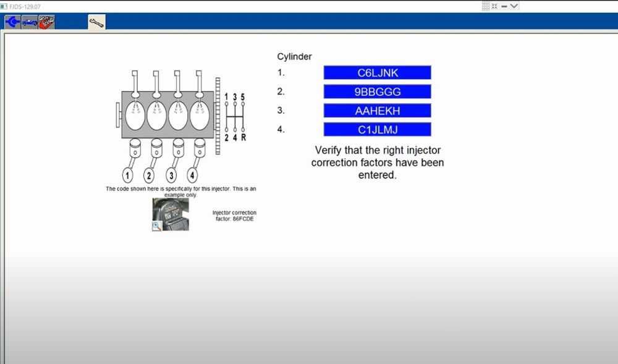Open the blue vehicle tab icon

click(x=30, y=22)
